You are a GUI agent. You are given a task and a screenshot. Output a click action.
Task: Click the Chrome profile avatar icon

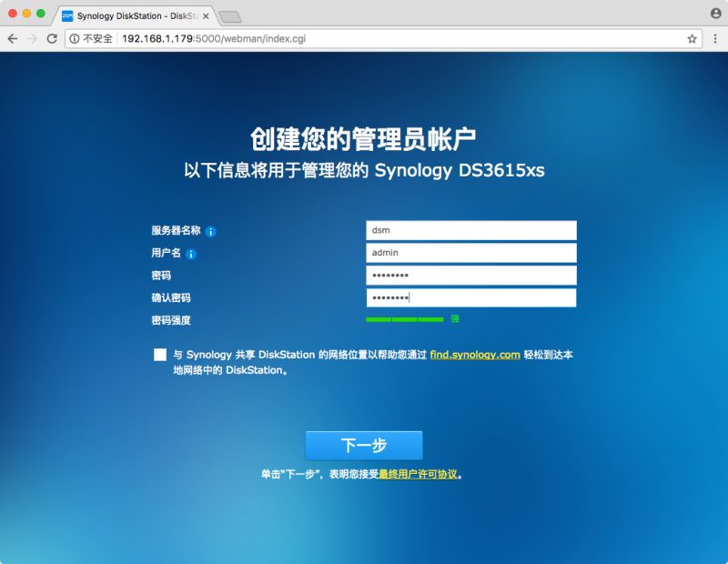716,14
